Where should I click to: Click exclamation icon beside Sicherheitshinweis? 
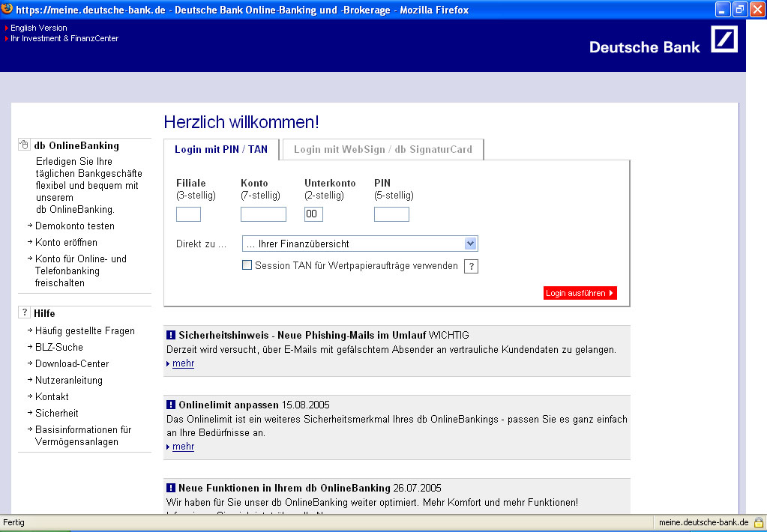click(171, 335)
